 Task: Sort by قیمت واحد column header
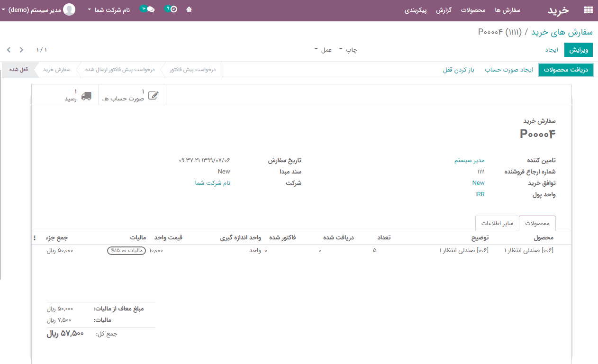pos(168,237)
